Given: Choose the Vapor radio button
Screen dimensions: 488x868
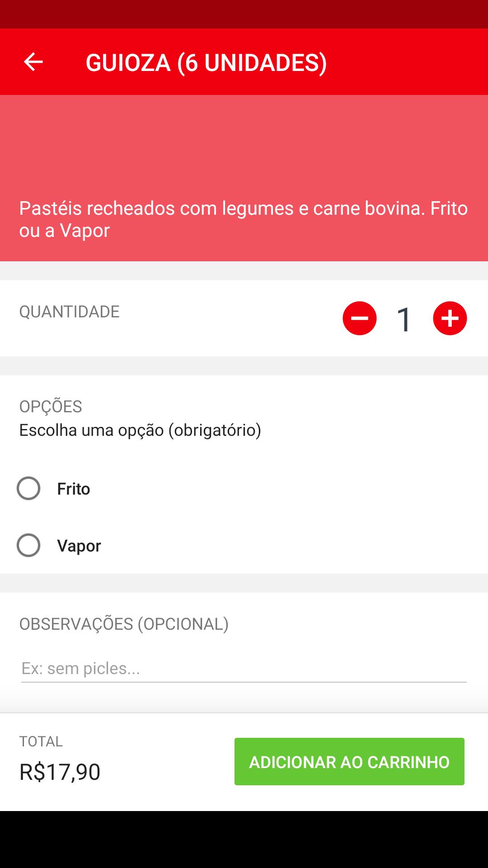Looking at the screenshot, I should (28, 545).
